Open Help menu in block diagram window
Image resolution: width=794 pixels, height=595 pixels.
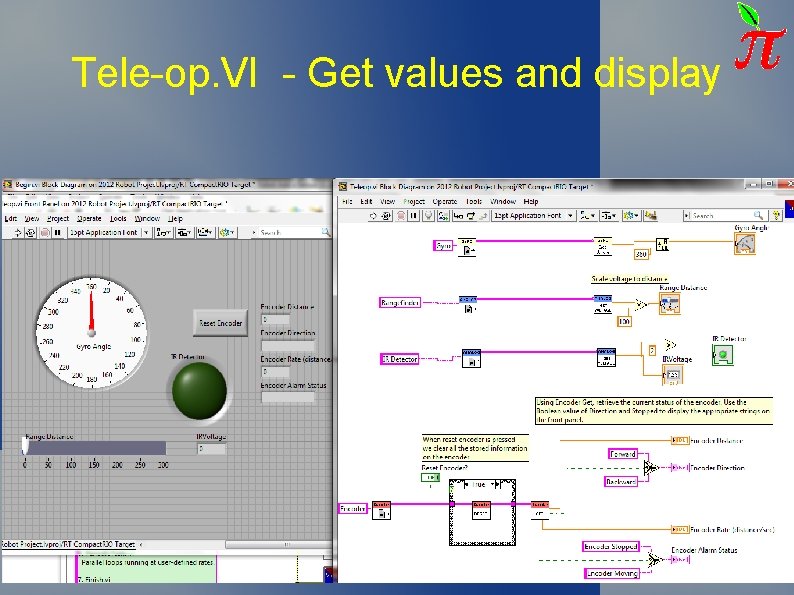pos(531,202)
